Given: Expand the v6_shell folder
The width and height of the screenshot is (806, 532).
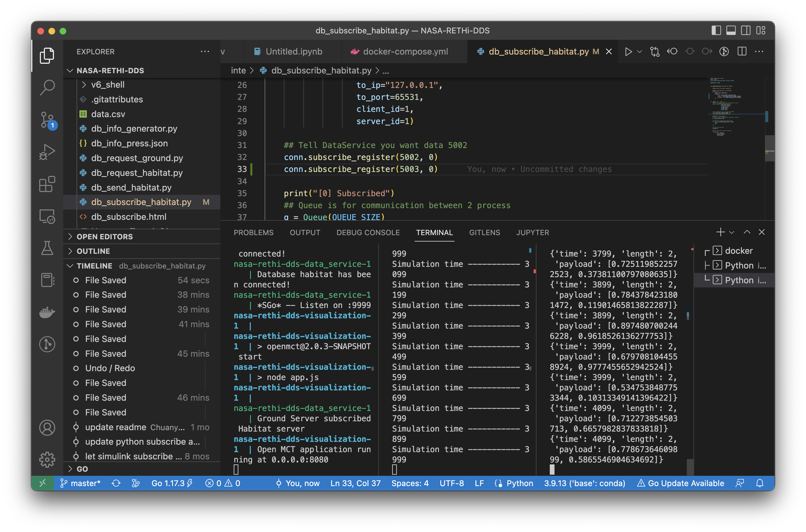Looking at the screenshot, I should point(108,85).
